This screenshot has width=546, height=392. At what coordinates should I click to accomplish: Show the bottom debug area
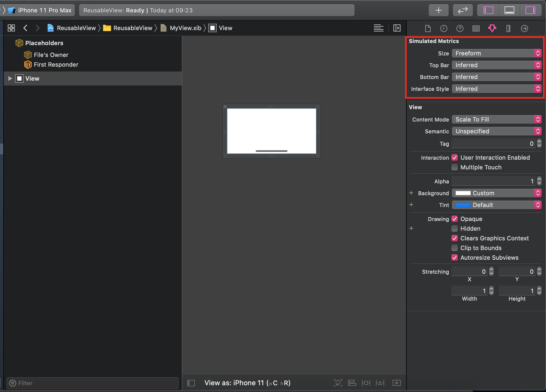pyautogui.click(x=509, y=10)
